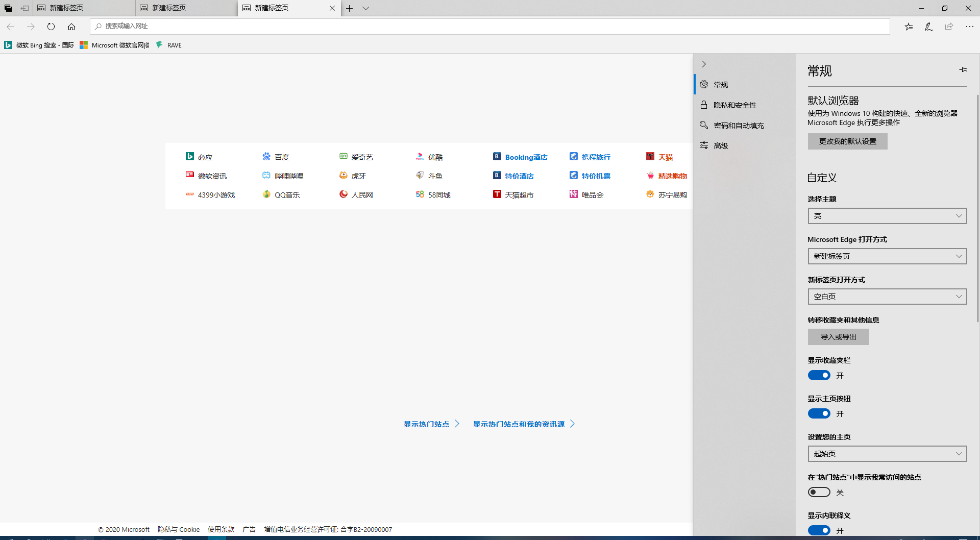Pin the settings pane with pin icon
The image size is (980, 540).
[963, 70]
